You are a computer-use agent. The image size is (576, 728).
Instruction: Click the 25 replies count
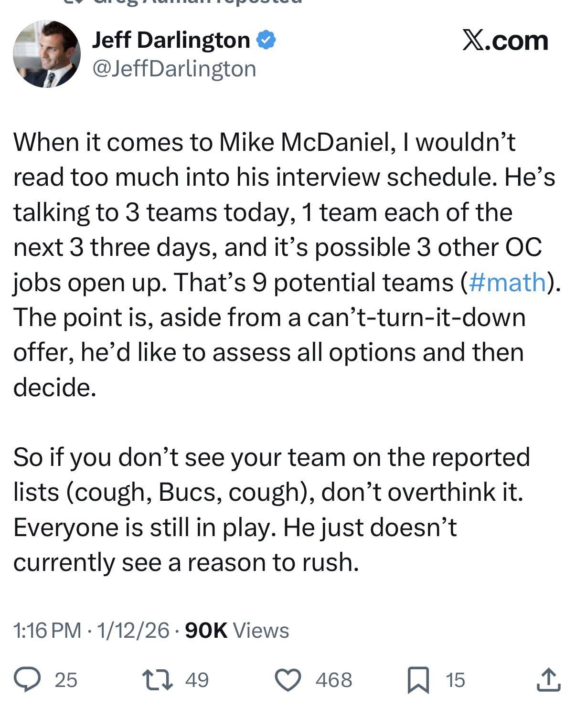tap(66, 680)
